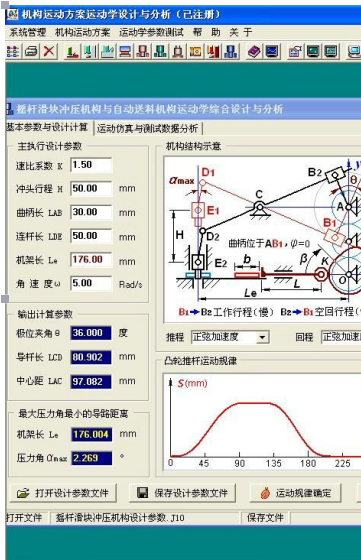Open the 运动学参数测试 menu

[151, 32]
